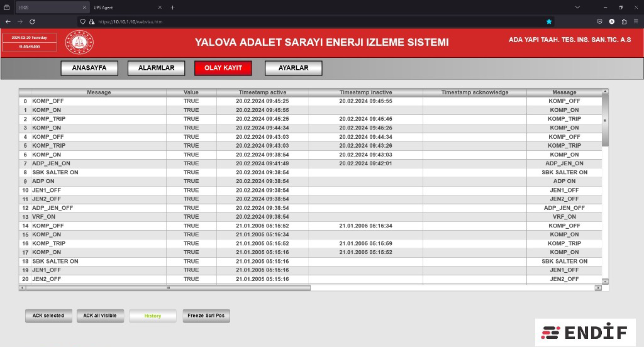The width and height of the screenshot is (644, 347).
Task: Select row 10 JEN1_OFF message
Action: (47, 190)
